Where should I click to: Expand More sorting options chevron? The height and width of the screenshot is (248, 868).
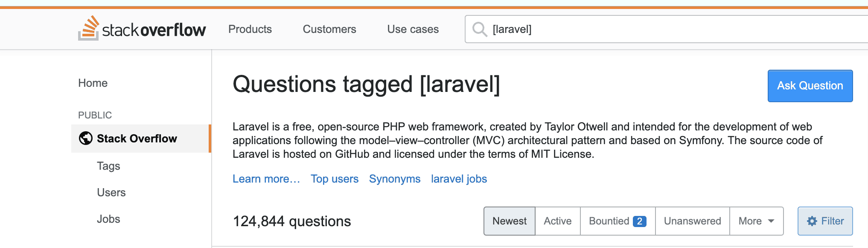[771, 221]
